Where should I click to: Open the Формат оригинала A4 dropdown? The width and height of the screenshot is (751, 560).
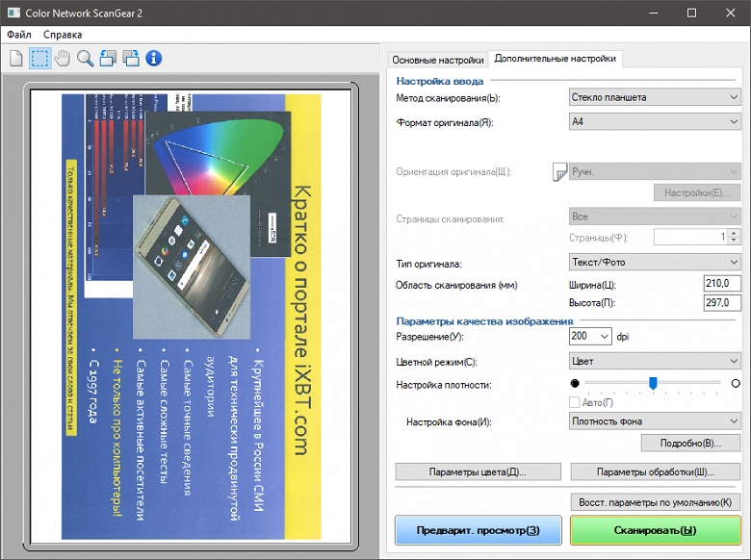[x=655, y=121]
